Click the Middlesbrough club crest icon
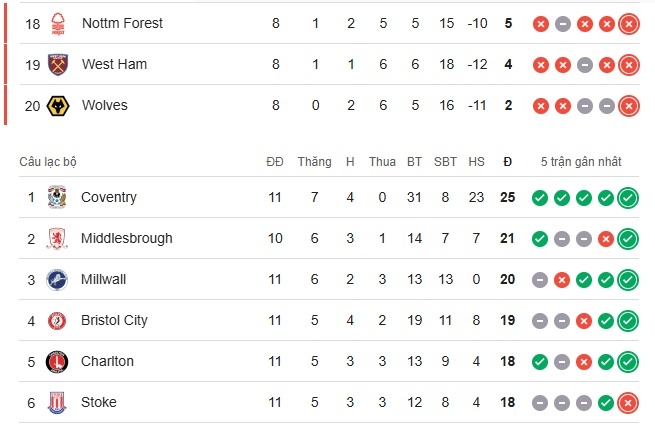This screenshot has height=425, width=655. tap(57, 238)
